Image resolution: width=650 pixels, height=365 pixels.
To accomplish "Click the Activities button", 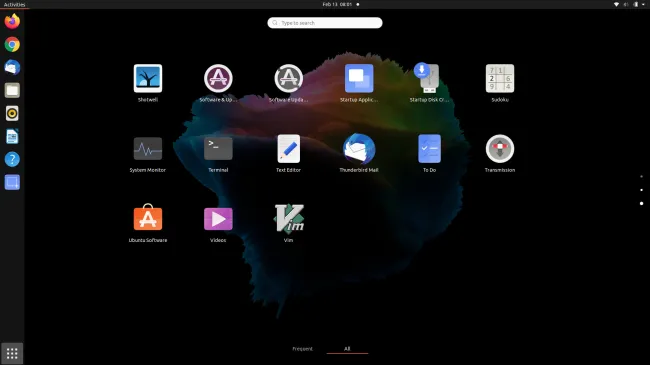I will [x=14, y=5].
